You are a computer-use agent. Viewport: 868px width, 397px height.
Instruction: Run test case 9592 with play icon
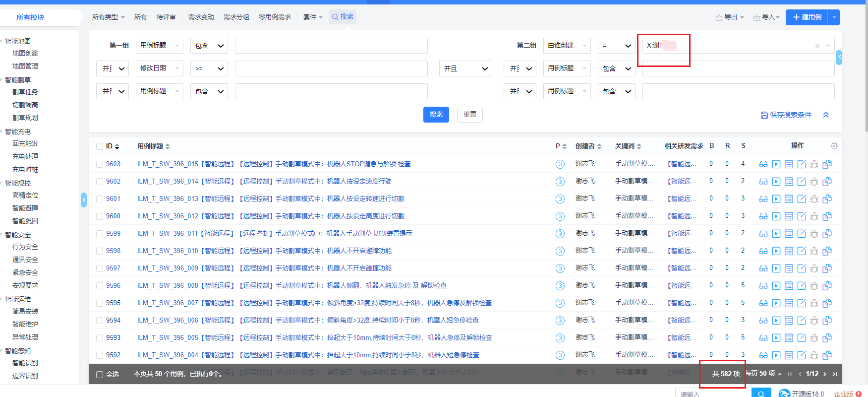pos(776,355)
